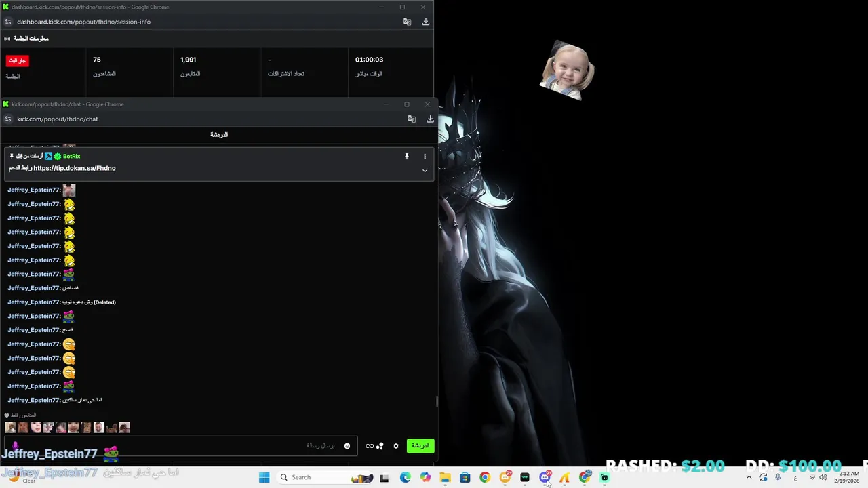Image resolution: width=868 pixels, height=488 pixels.
Task: Open File Explorer from taskbar
Action: tap(445, 477)
